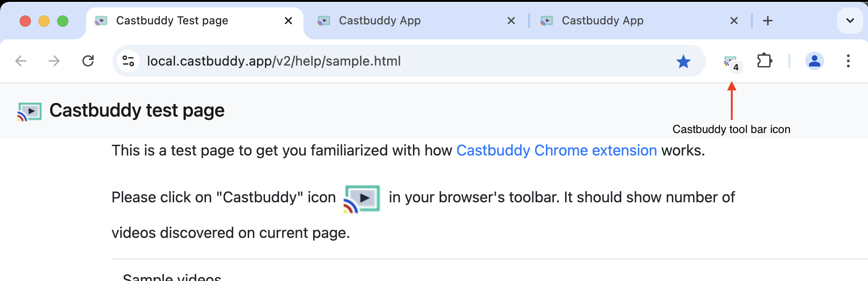This screenshot has width=868, height=281.
Task: Open a new tab
Action: [x=768, y=21]
